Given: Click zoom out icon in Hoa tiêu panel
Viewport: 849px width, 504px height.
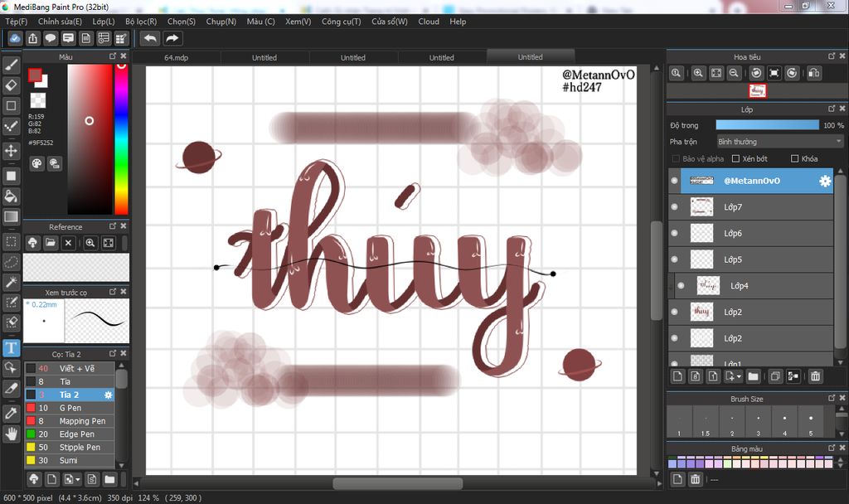Looking at the screenshot, I should click(x=734, y=73).
